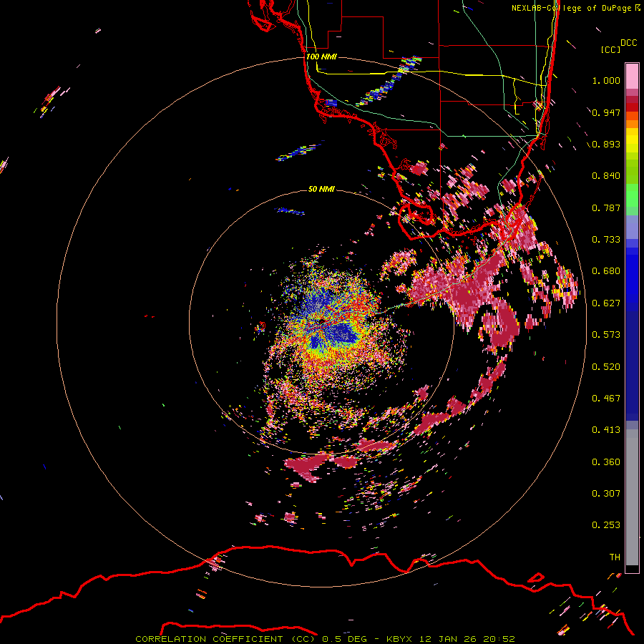Screen dimensions: 644x644
Task: Select the 0.840 legend value
Action: (606, 176)
